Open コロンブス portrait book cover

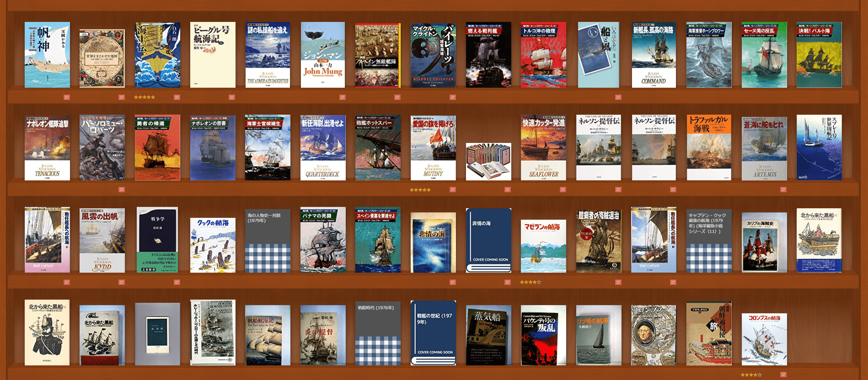654,335
